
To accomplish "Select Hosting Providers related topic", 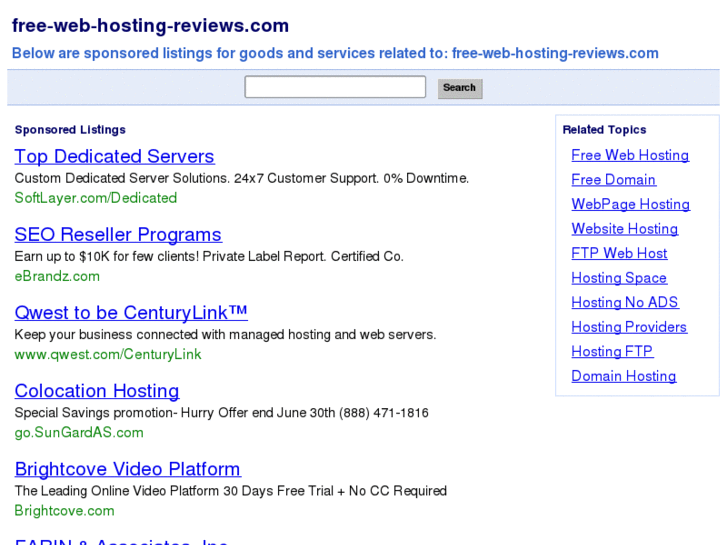I will pos(629,327).
